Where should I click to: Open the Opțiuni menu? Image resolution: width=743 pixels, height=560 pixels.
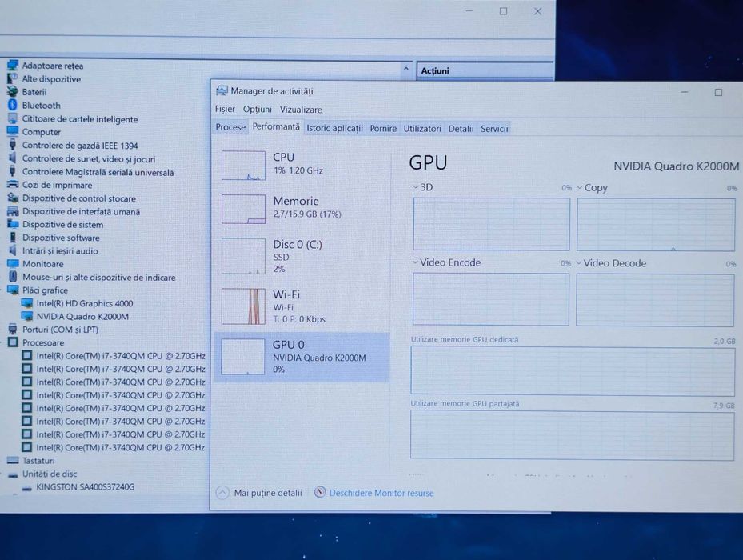click(x=258, y=109)
